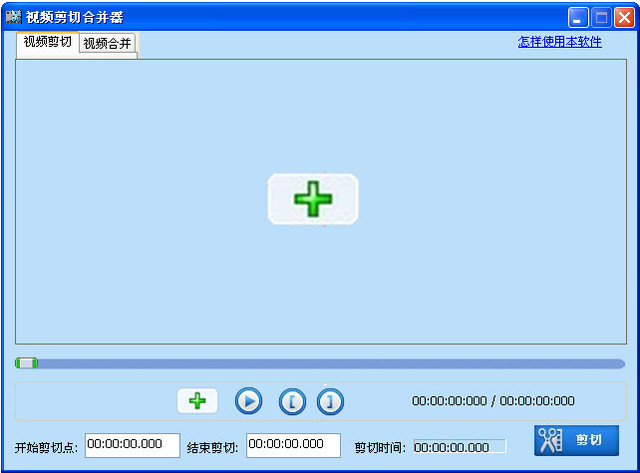Click the 剪切时间 duration field
Viewport: 640px width, 473px height.
click(460, 446)
